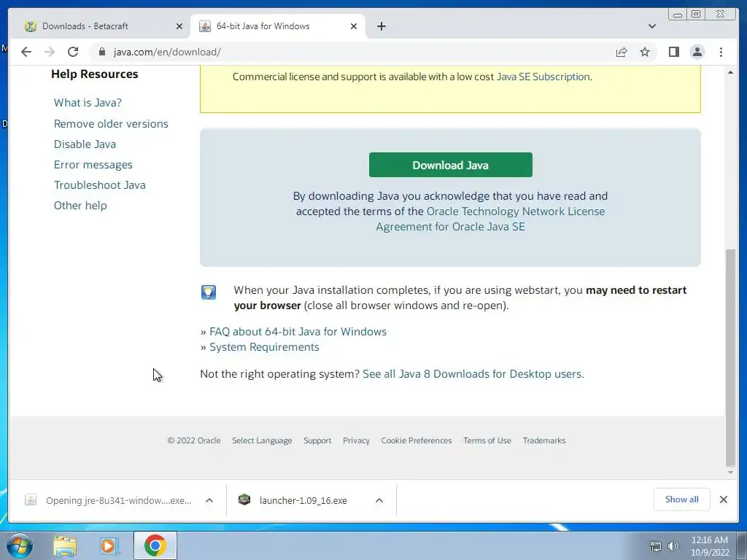The image size is (747, 560).
Task: Open Trademarks footer link
Action: 544,440
